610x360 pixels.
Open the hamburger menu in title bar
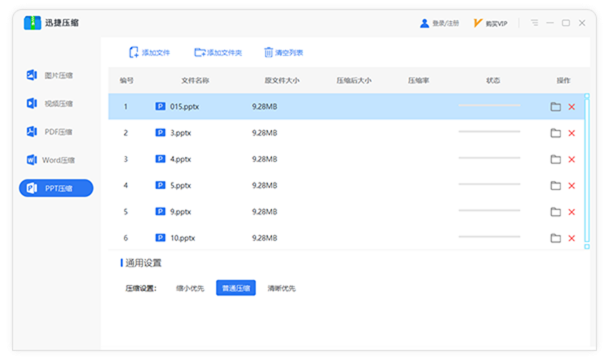[535, 23]
